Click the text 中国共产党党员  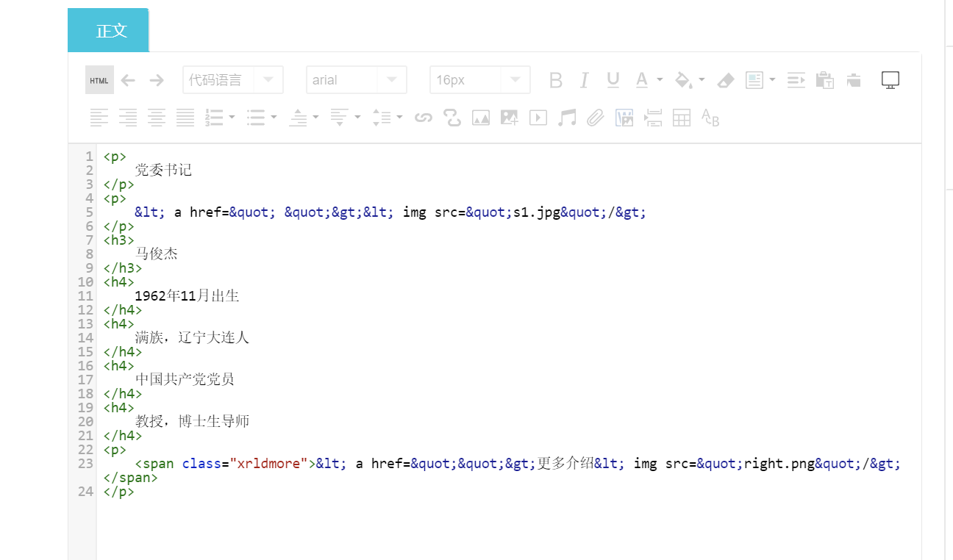coord(185,379)
